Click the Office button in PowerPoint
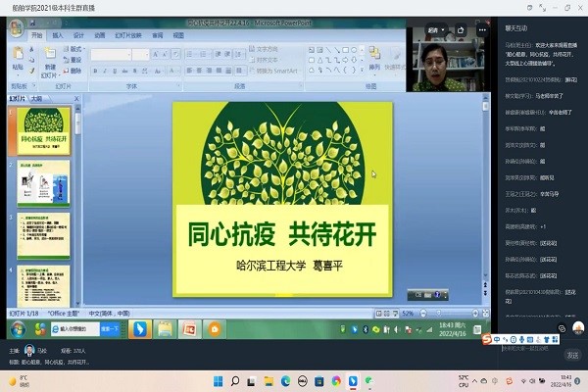Screen dimensions: 588x392 click(16, 27)
